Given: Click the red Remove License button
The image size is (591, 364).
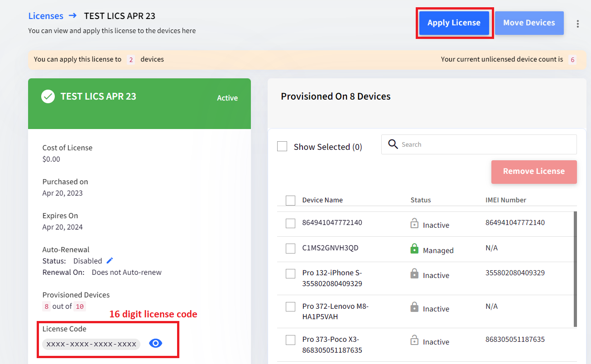Looking at the screenshot, I should tap(533, 172).
